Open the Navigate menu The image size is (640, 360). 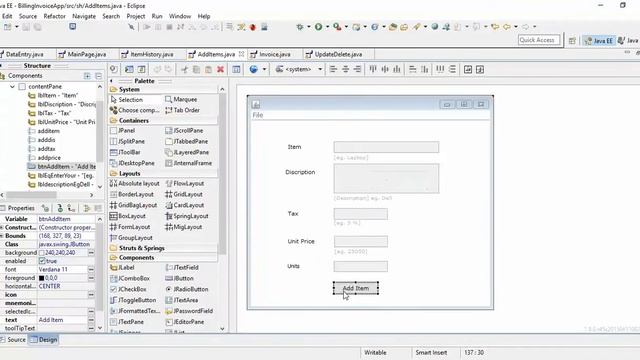tap(84, 16)
